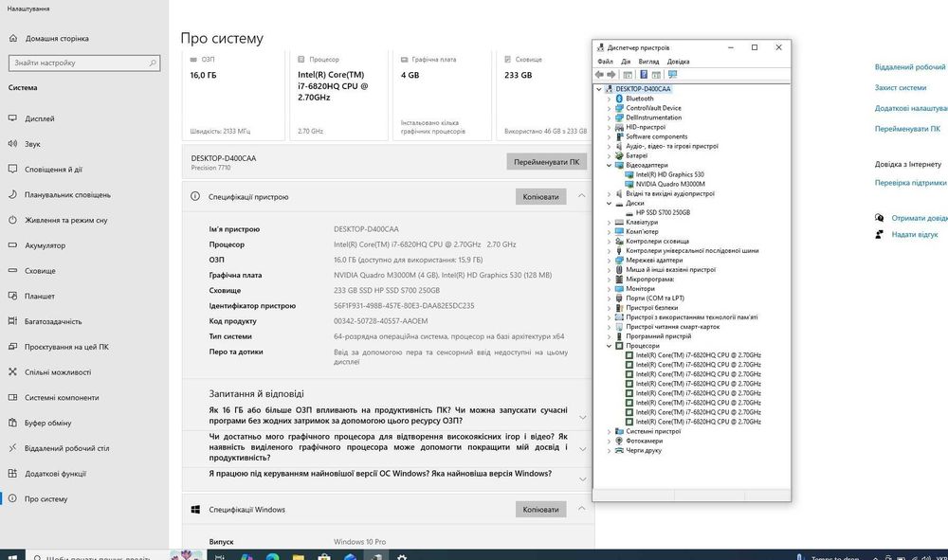Click action pane icon right of Help icon

656,74
